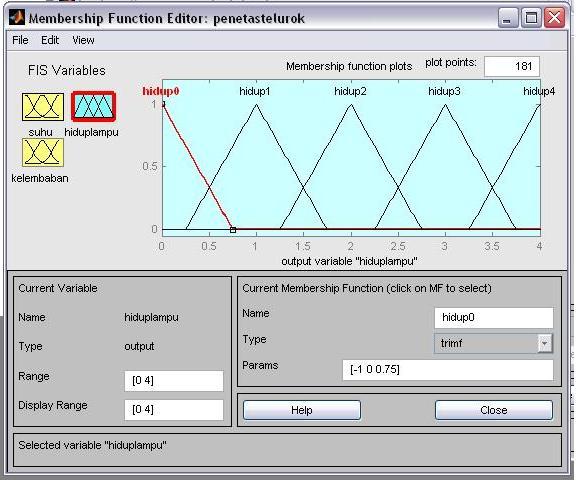Open the View menu

tap(83, 40)
